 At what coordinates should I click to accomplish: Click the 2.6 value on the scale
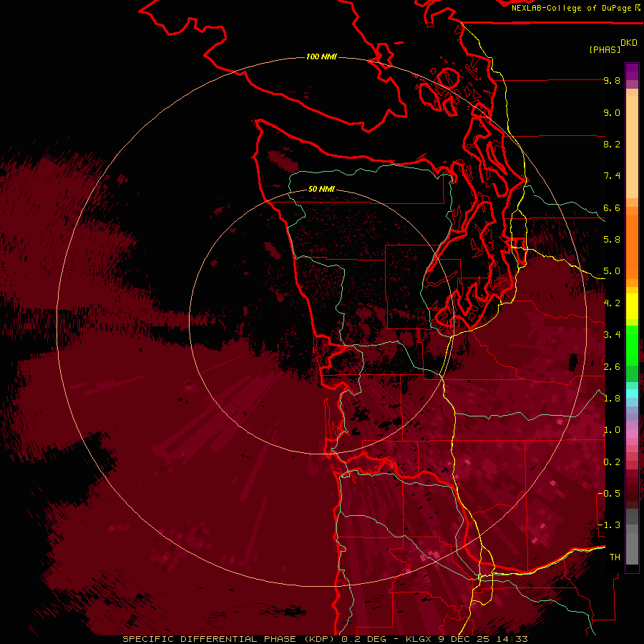(x=612, y=367)
